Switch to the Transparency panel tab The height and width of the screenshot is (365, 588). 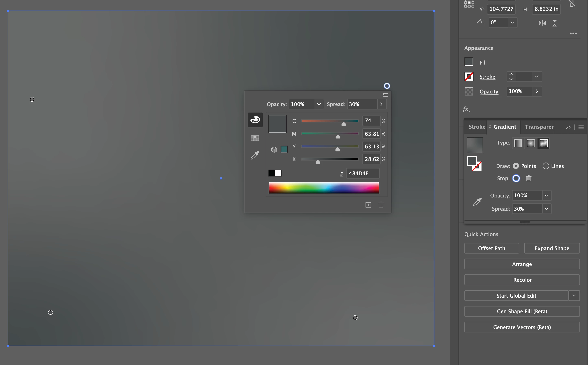(x=539, y=127)
